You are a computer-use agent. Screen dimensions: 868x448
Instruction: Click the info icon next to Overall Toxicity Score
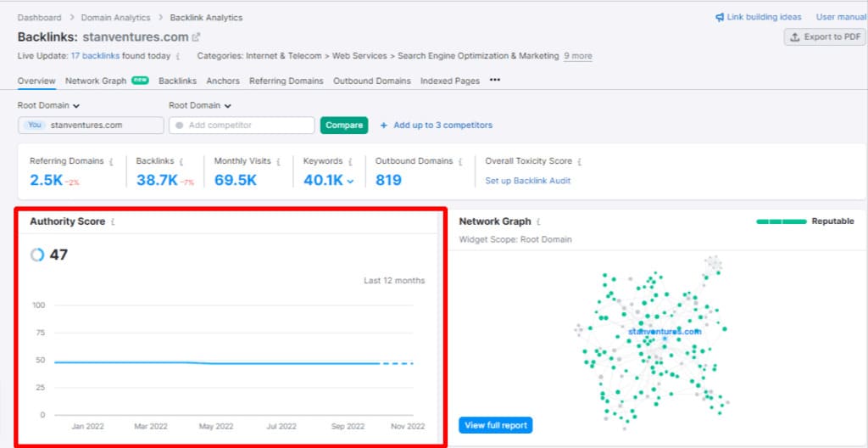580,162
